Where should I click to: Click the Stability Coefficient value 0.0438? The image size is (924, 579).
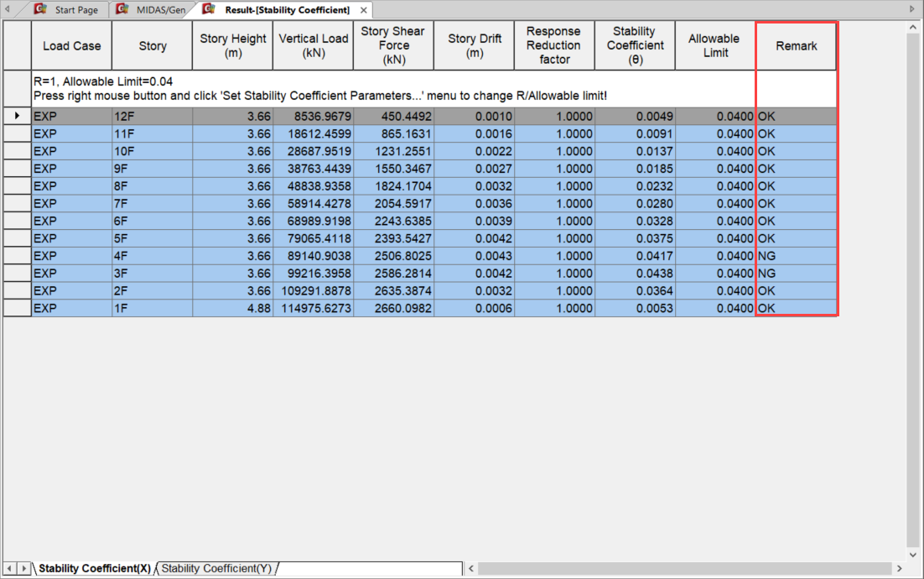tap(635, 274)
